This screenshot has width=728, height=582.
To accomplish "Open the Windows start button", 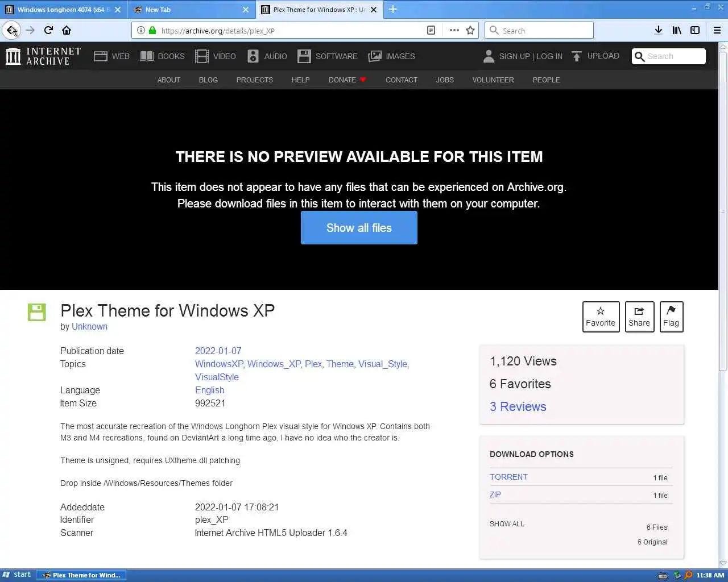I will point(16,575).
